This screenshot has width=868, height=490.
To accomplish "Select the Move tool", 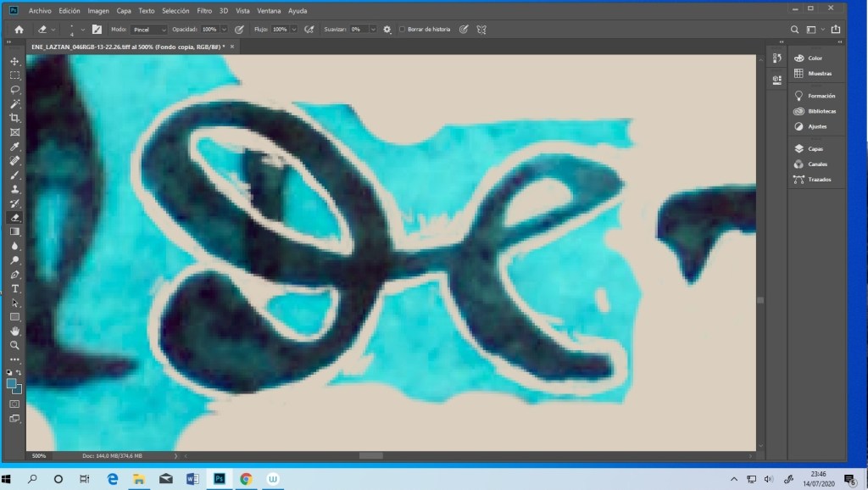I will click(x=14, y=61).
